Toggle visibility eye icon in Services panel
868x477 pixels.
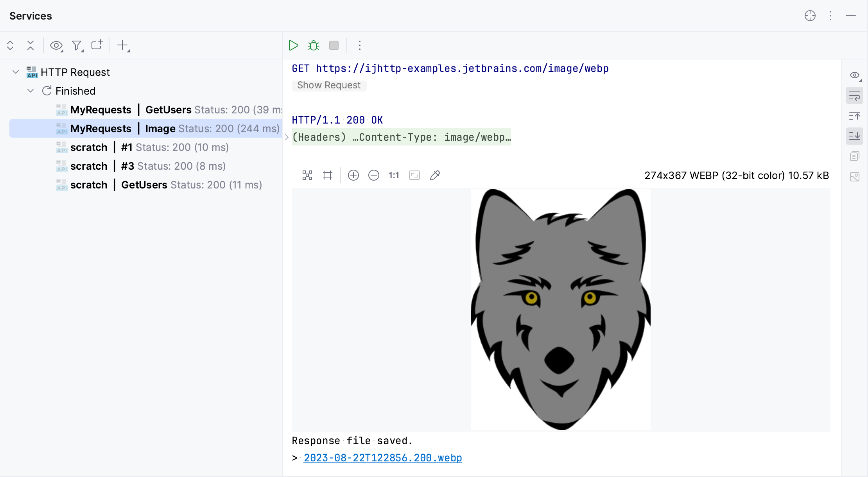[x=57, y=45]
